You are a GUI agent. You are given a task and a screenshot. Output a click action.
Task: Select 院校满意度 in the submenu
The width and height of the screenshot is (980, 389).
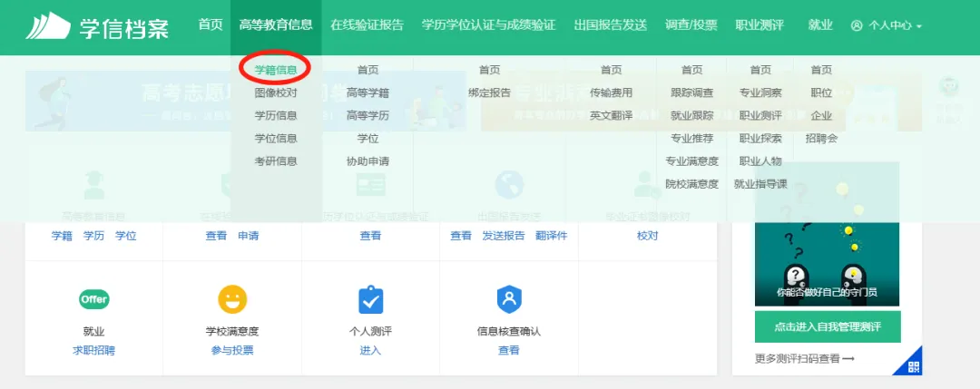click(x=691, y=184)
